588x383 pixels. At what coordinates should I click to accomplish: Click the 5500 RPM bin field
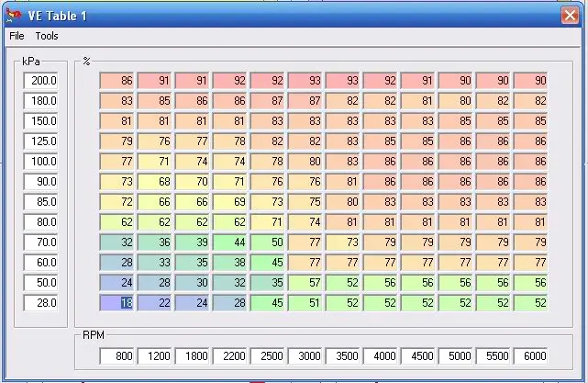point(494,356)
